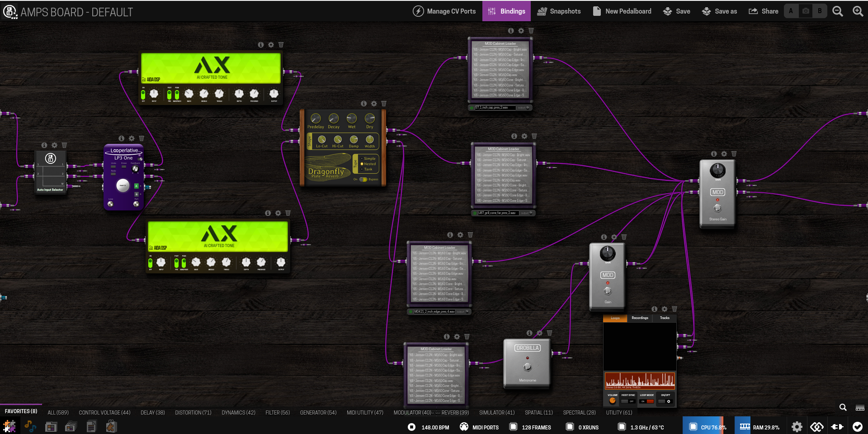
Task: Select Simple reverb type in Dragonfly
Action: [x=368, y=159]
